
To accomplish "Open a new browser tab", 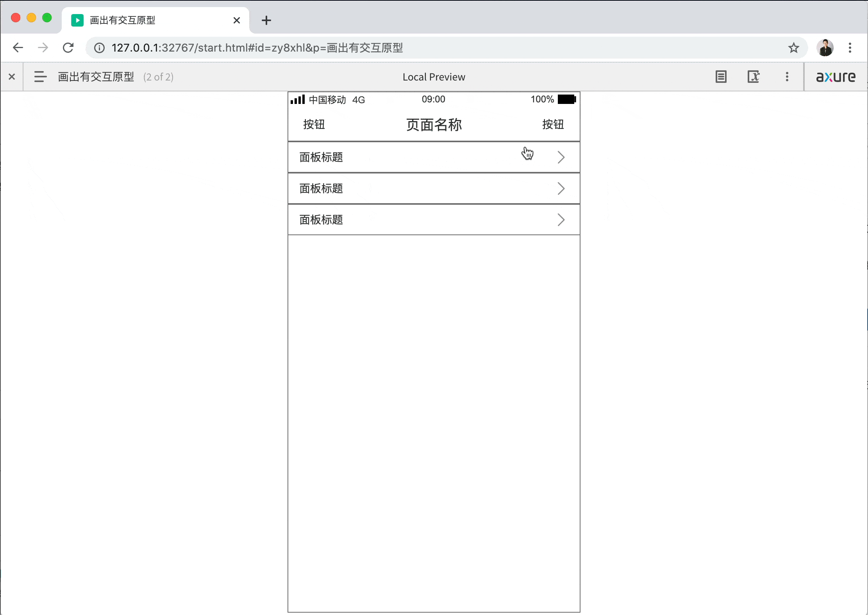I will point(266,20).
